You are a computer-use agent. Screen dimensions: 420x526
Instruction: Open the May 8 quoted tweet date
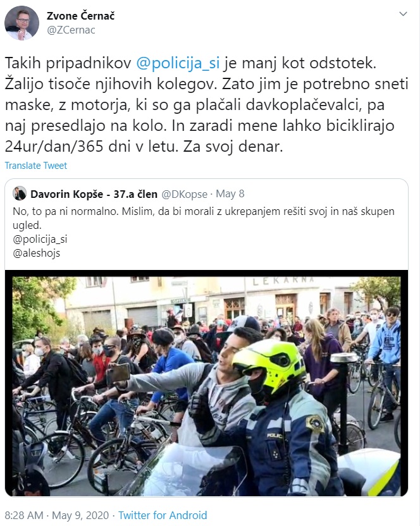click(x=230, y=194)
